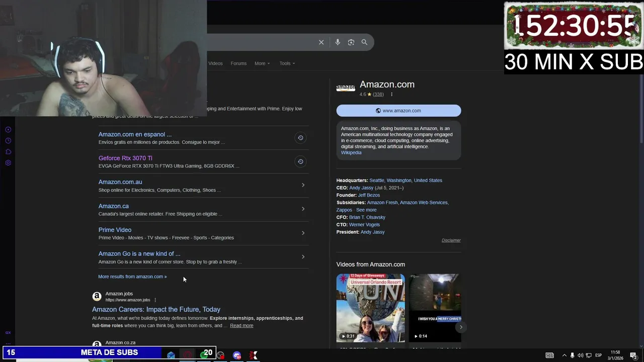
Task: Expand the hidden tray icons chevron
Action: tap(564, 355)
